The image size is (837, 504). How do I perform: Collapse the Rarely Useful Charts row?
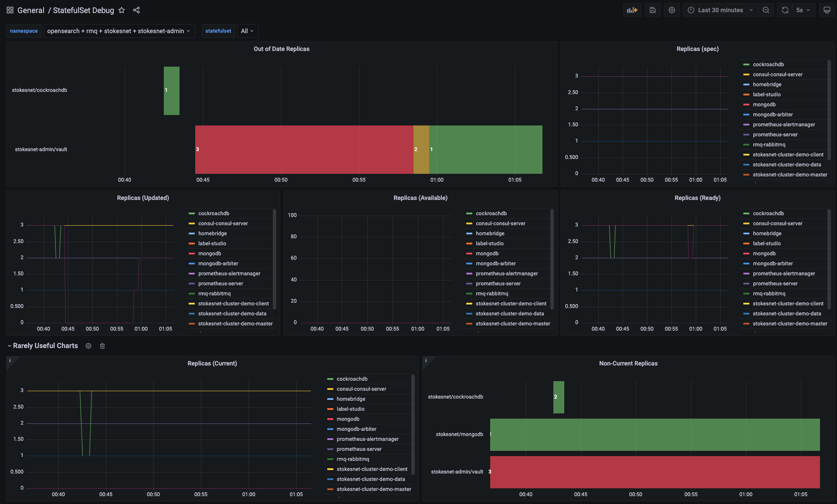tap(9, 346)
